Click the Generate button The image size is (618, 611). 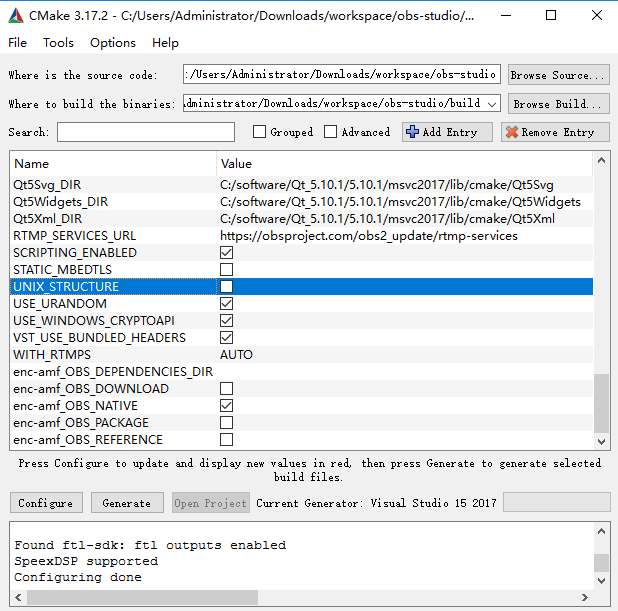127,503
